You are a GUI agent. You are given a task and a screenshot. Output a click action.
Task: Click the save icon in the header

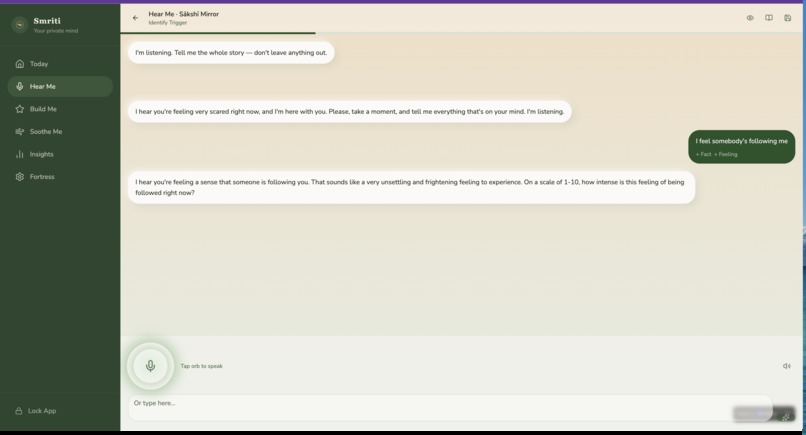787,17
